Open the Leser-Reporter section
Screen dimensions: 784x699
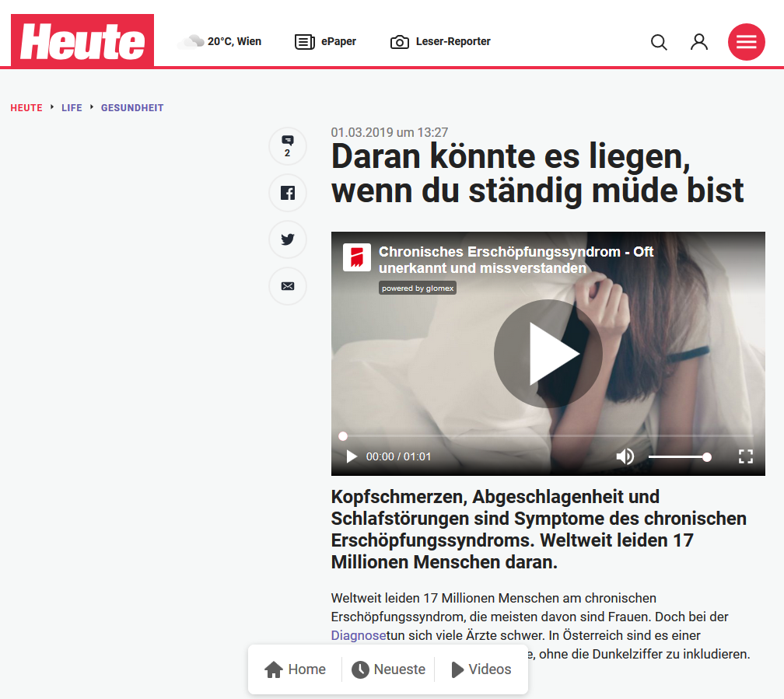click(x=440, y=41)
